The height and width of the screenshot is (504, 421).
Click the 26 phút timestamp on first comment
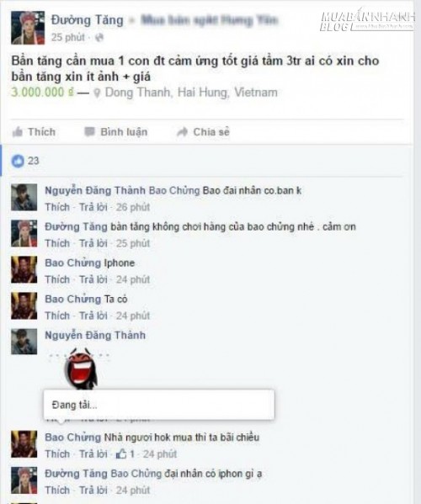click(x=133, y=207)
